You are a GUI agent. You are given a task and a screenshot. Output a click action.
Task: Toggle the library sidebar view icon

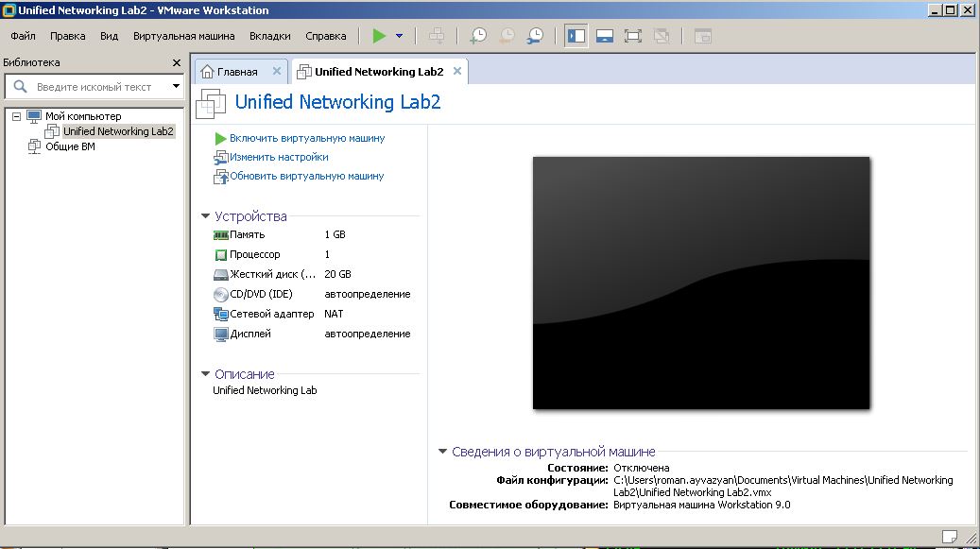576,36
